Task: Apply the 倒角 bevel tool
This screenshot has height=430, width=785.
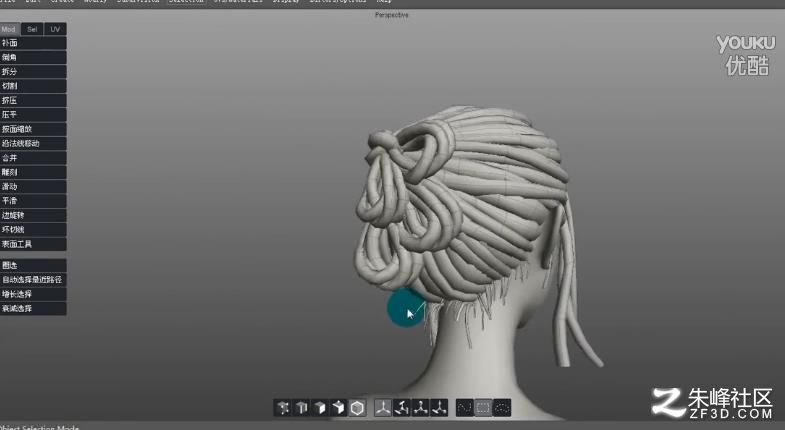Action: click(x=33, y=58)
